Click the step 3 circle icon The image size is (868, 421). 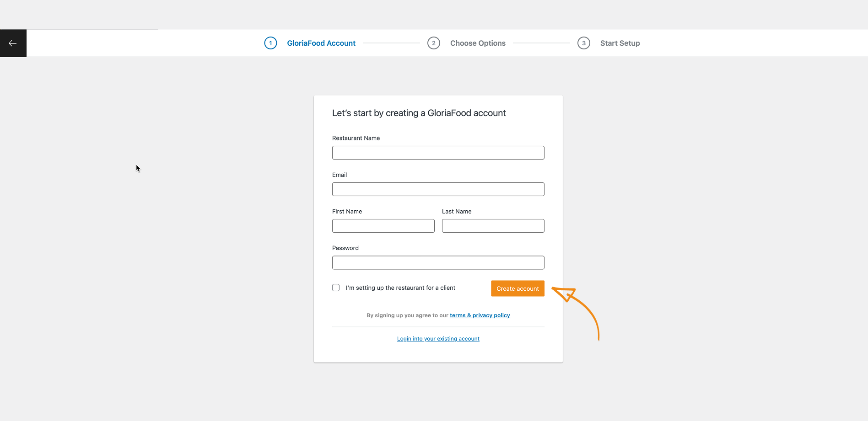583,43
